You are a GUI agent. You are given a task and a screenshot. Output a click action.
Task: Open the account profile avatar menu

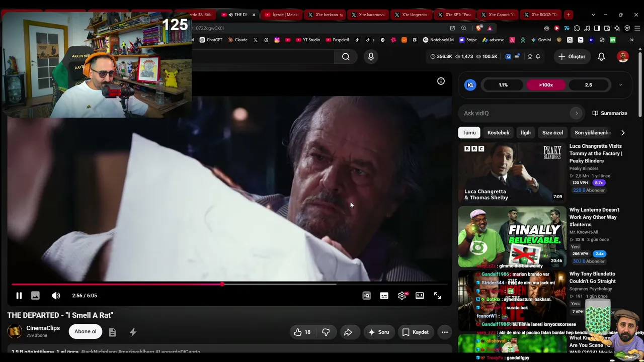(x=623, y=57)
